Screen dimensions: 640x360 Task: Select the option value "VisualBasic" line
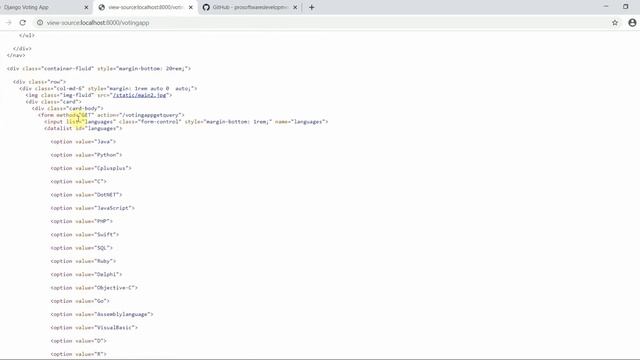click(94, 328)
